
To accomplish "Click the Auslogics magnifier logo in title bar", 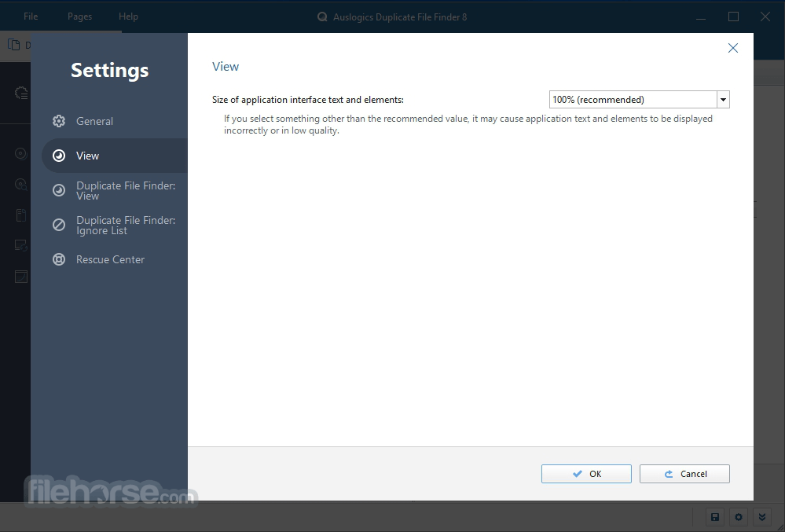I will tap(322, 17).
